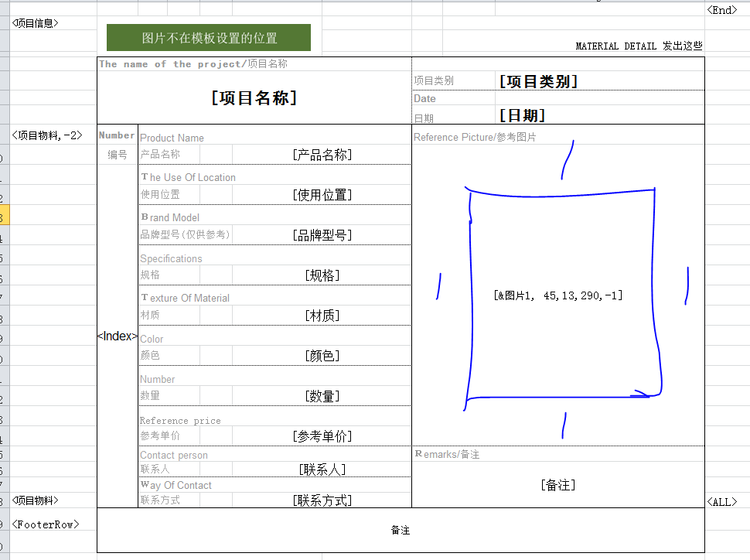This screenshot has height=560, width=750.
Task: Select the [&图片1, 45,13,290,-1] placeholder
Action: coord(557,295)
